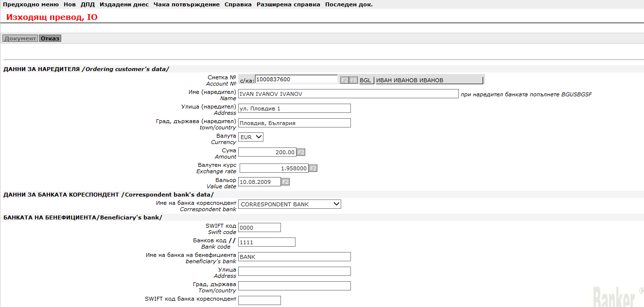644x307 pixels.
Task: Click the orderer town/country field Пловдив, България
Action: [x=295, y=123]
